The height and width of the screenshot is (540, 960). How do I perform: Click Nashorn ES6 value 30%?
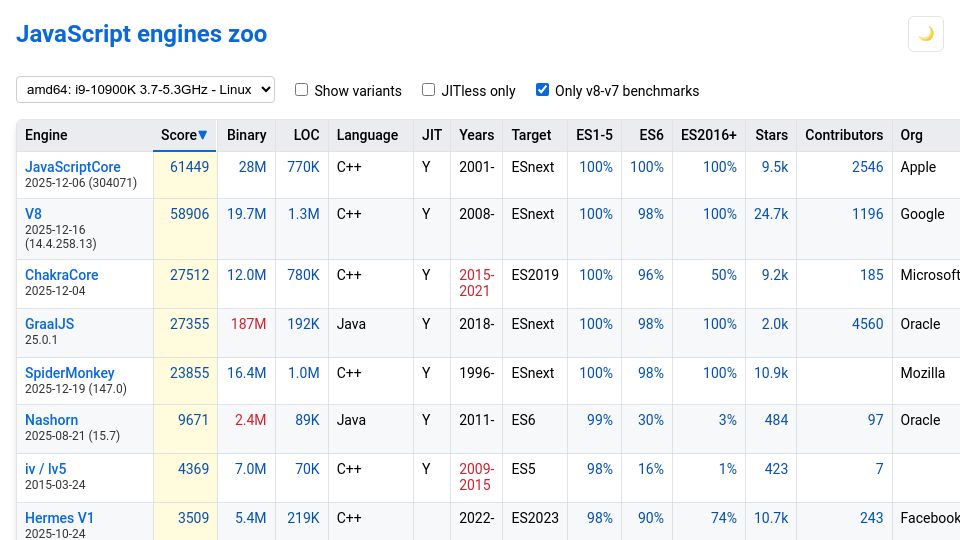(650, 421)
